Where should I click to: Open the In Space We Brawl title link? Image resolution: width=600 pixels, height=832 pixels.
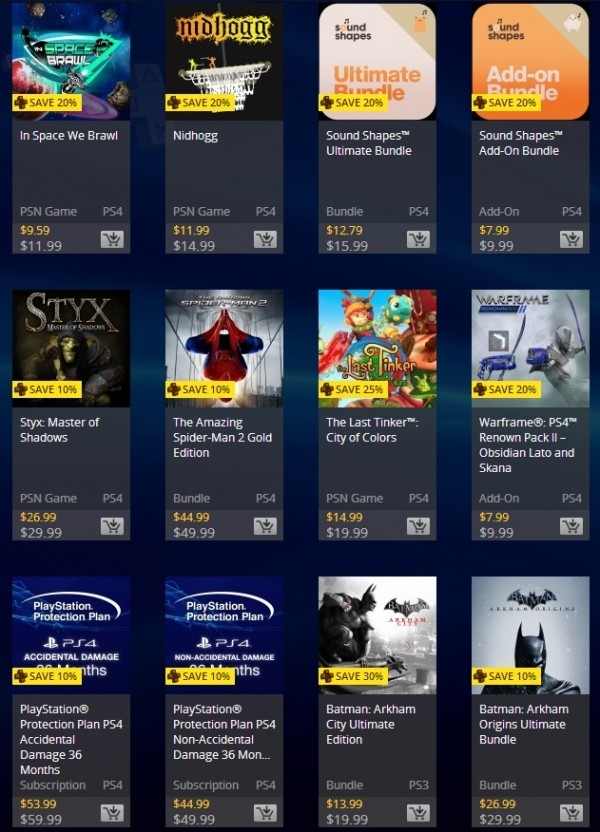[x=69, y=136]
